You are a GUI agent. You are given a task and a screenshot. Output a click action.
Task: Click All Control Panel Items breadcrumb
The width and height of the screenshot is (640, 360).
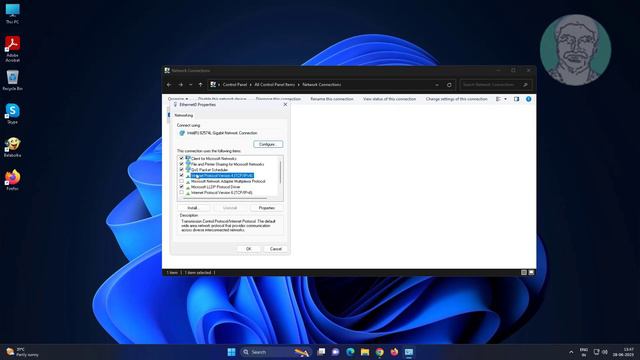274,85
